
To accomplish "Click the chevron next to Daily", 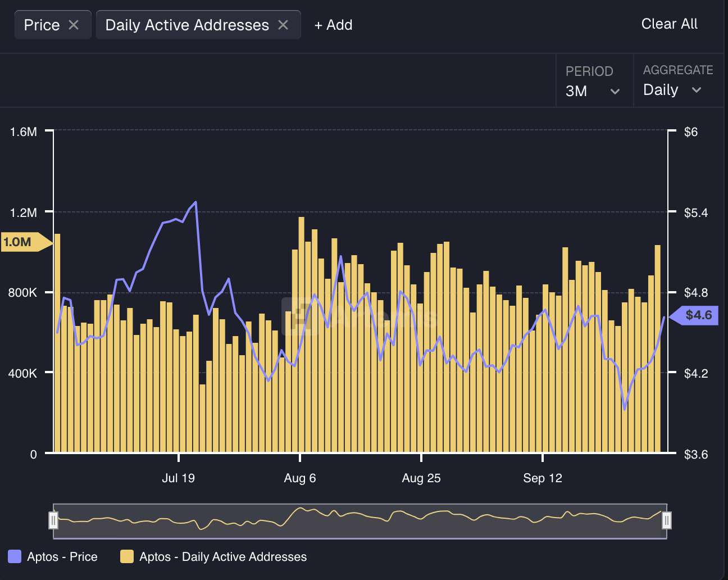I will pos(697,90).
